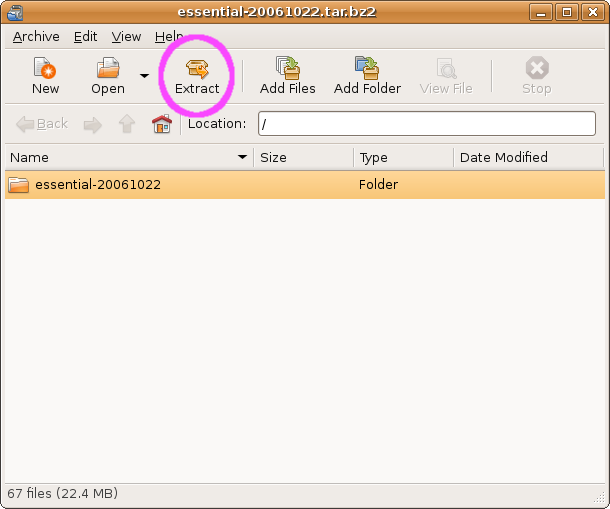This screenshot has width=610, height=509.
Task: Open the Archive menu
Action: [x=36, y=37]
